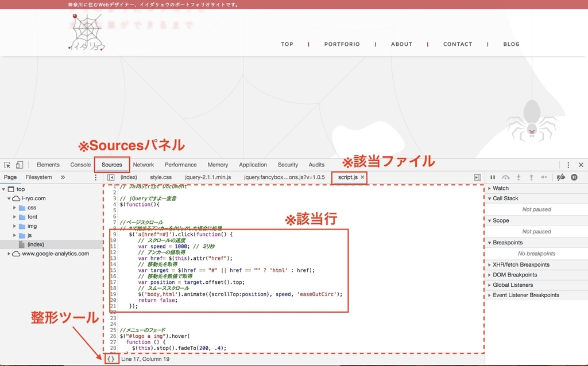The image size is (588, 366).
Task: Open the Security tab
Action: (x=288, y=165)
